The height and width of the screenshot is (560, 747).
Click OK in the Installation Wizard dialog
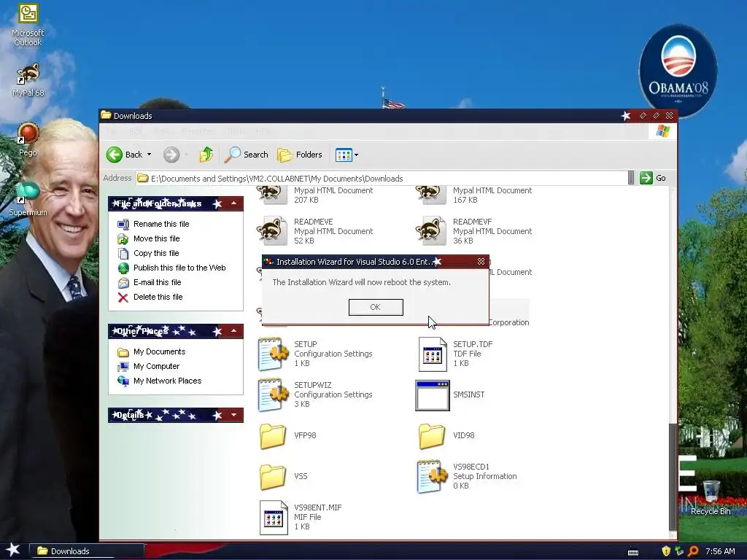(376, 307)
